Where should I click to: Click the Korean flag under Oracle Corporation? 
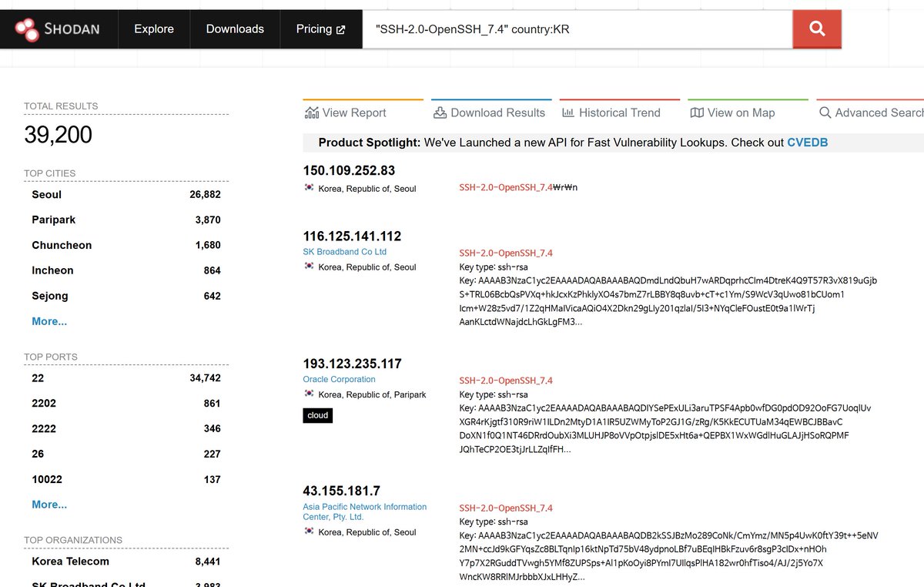[x=309, y=394]
